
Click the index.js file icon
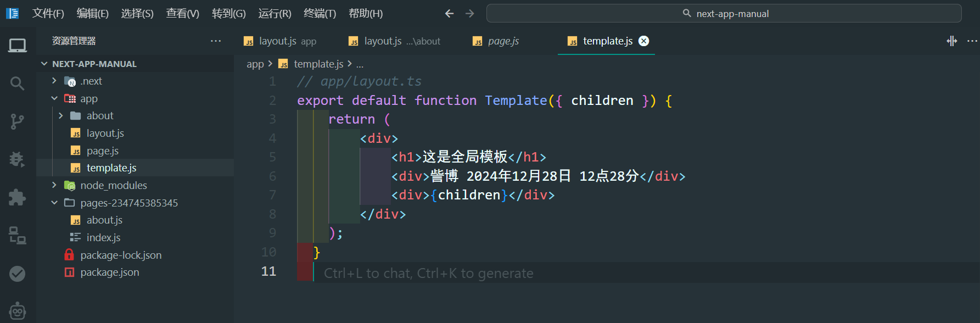(x=76, y=237)
